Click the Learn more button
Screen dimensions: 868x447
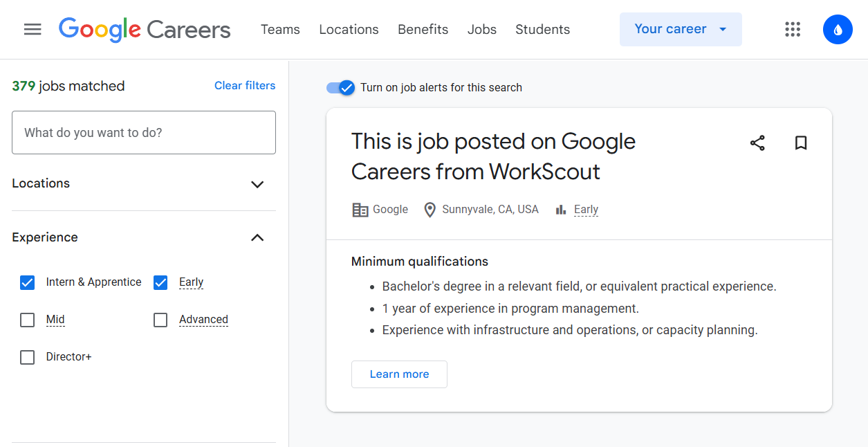(x=399, y=374)
